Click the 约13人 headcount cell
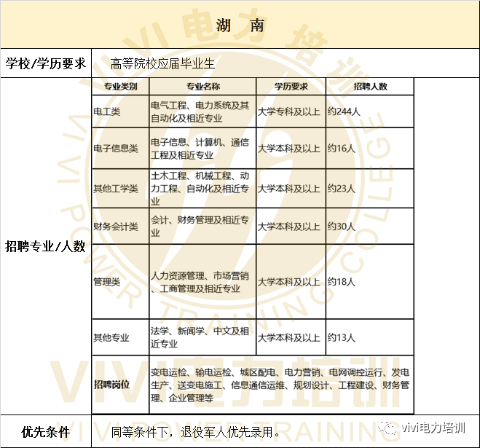480x448 pixels. point(370,337)
